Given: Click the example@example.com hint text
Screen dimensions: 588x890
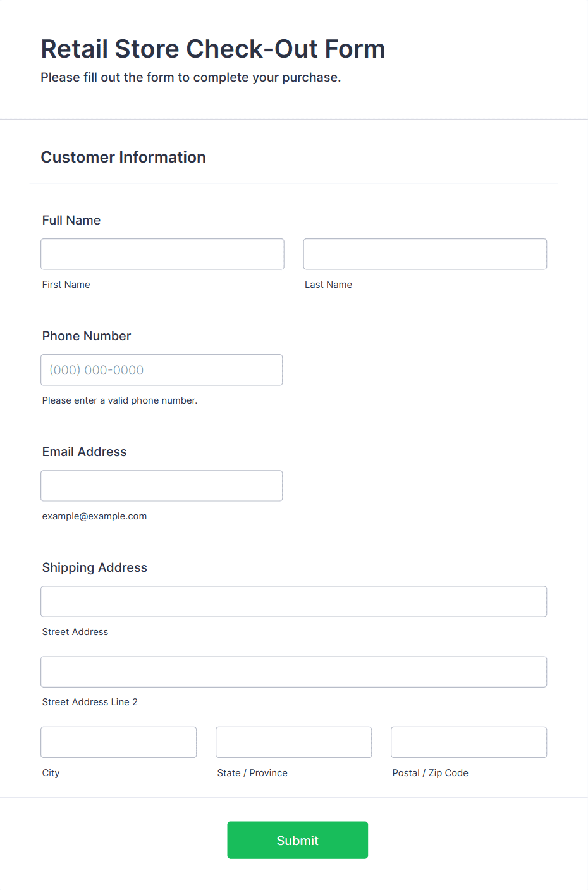Looking at the screenshot, I should click(94, 516).
